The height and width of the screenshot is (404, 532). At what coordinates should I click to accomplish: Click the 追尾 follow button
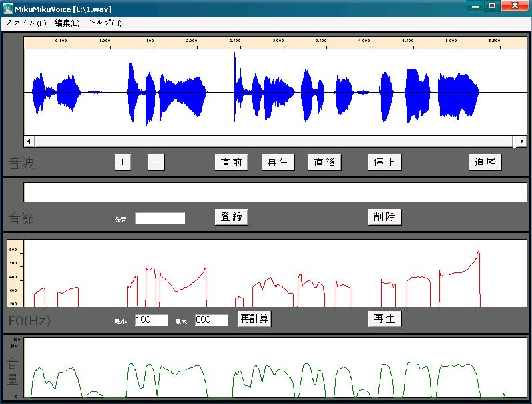[485, 162]
